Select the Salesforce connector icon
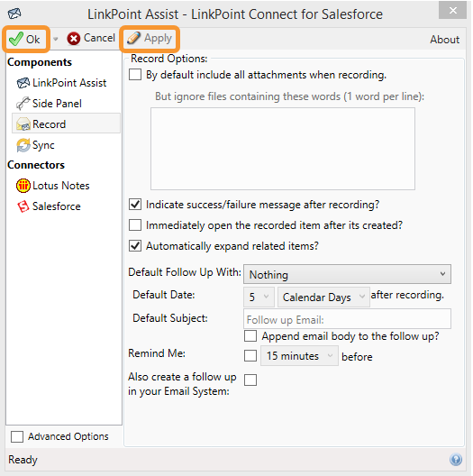Screen dimensions: 473x476 (23, 206)
